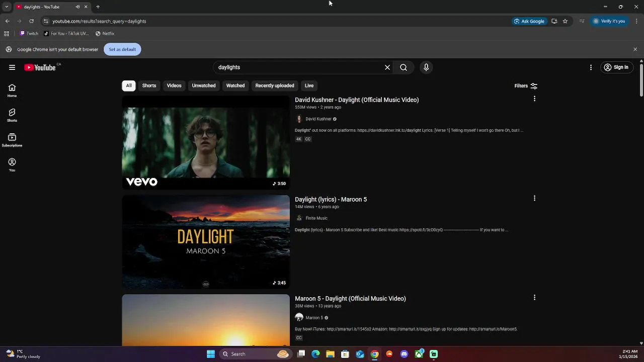Click Set as default button

[x=122, y=49]
